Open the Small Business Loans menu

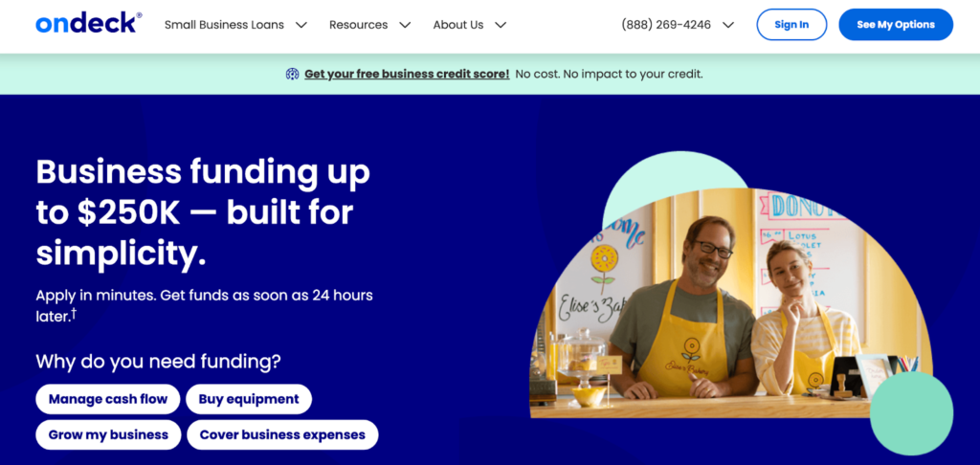click(224, 25)
